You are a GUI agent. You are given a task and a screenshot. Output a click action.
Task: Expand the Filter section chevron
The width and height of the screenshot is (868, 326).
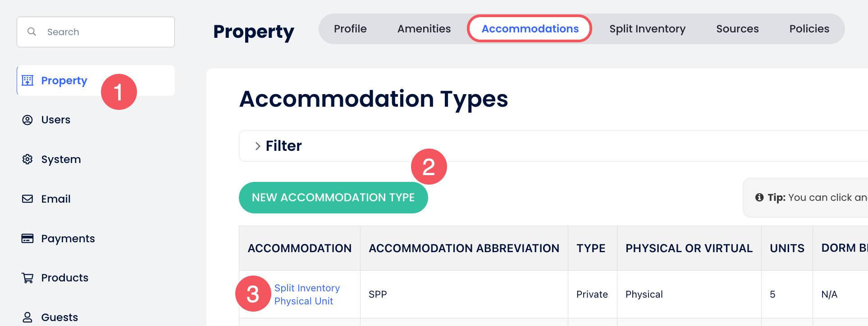click(258, 146)
